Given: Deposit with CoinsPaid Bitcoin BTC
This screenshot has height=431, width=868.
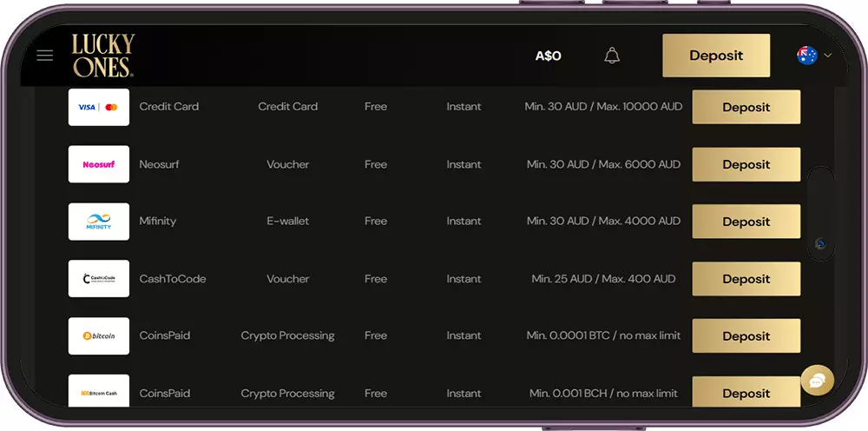Looking at the screenshot, I should tap(746, 335).
